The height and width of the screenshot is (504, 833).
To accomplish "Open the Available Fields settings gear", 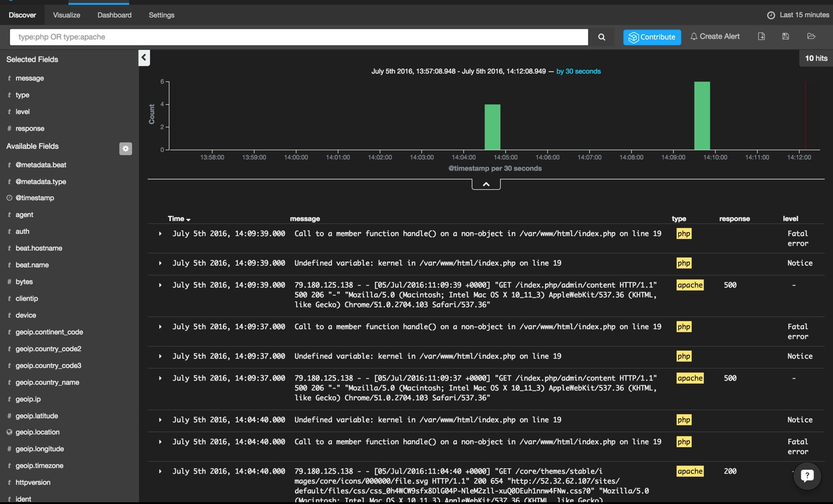I will tap(126, 149).
